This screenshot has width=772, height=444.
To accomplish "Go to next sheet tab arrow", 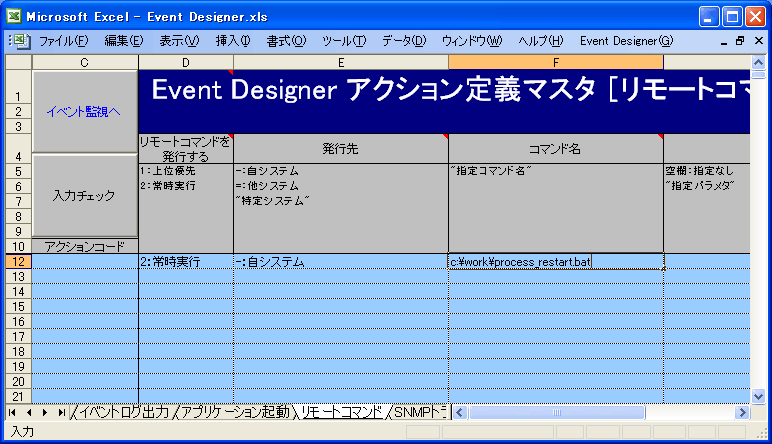I will [x=45, y=412].
